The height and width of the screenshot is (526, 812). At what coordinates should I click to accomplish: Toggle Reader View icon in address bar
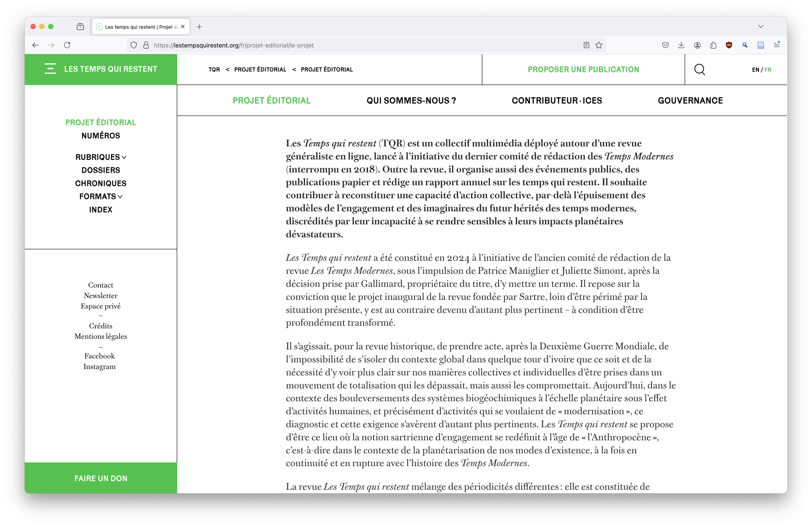[586, 45]
